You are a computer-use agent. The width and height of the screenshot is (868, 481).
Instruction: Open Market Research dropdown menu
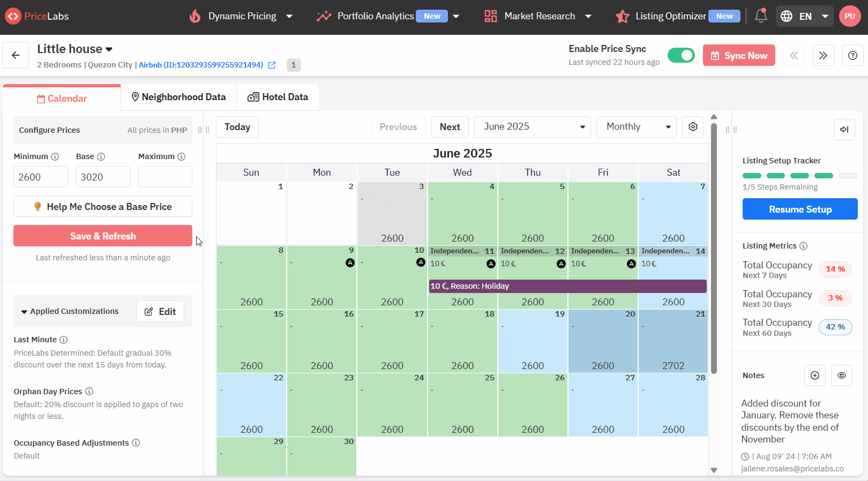click(538, 16)
